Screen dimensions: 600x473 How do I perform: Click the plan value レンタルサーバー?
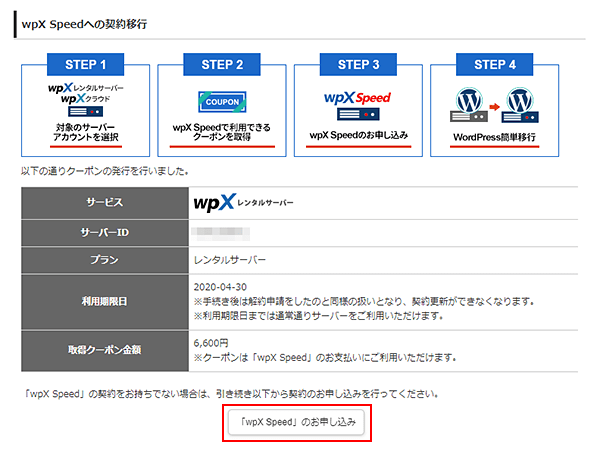click(230, 260)
